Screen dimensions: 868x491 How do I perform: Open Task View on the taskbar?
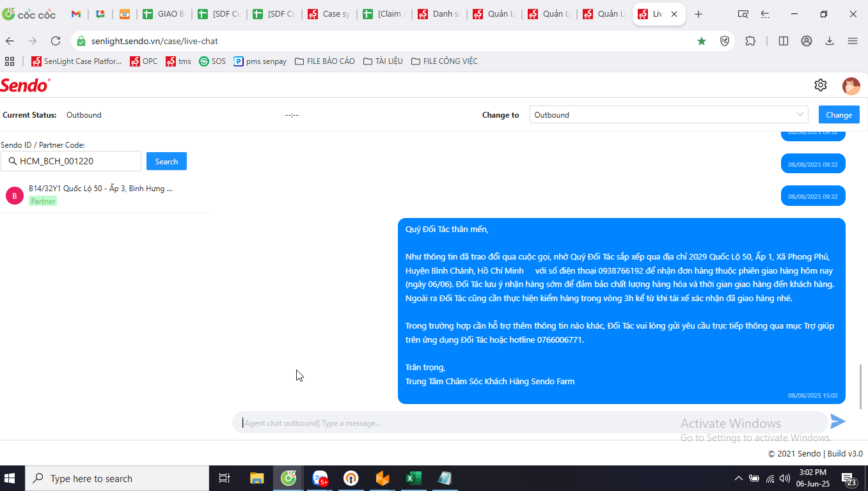(x=224, y=478)
